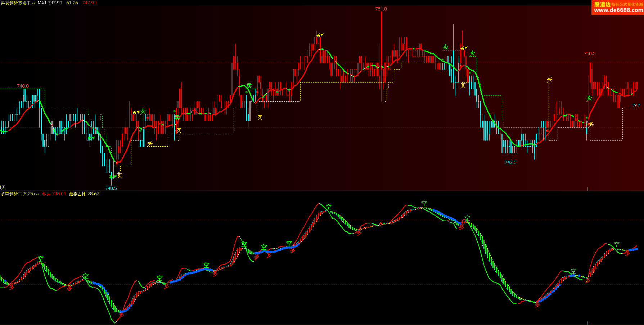
Task: Click the MA1 747.90 indicator value
Action: 50,3
